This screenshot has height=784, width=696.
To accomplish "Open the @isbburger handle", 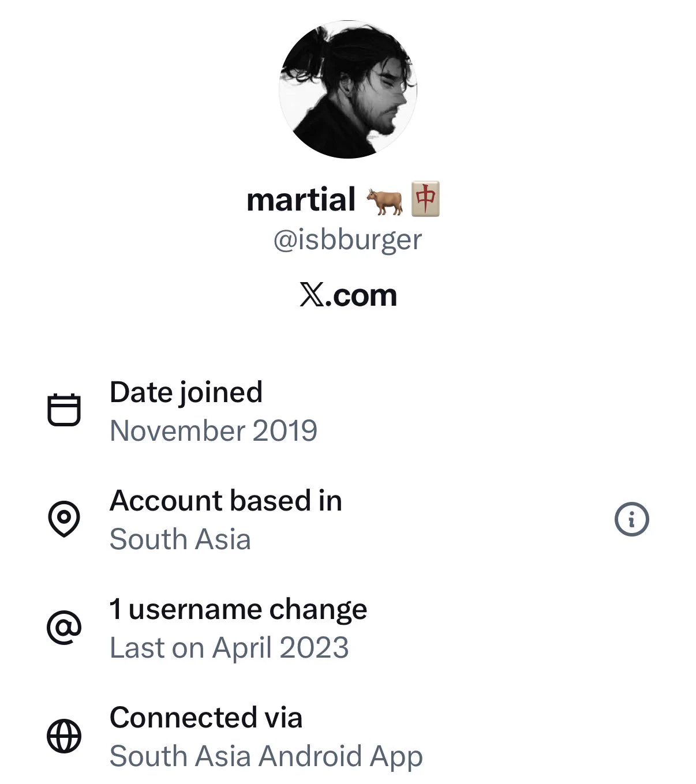I will [x=348, y=239].
